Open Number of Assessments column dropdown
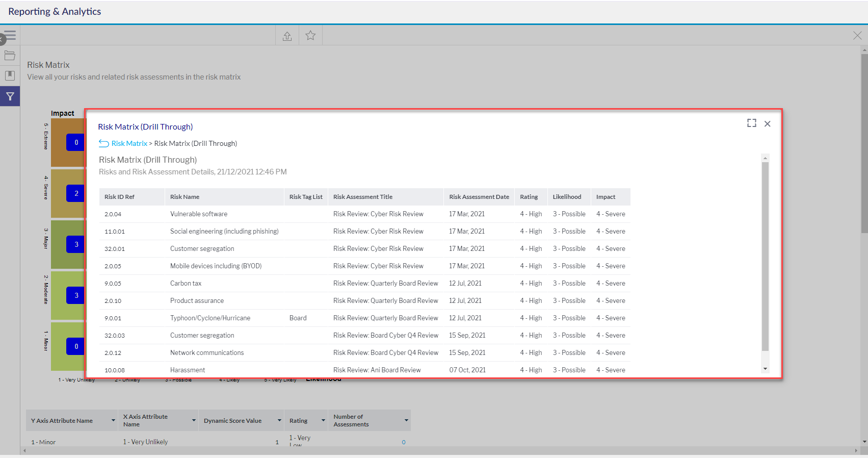The width and height of the screenshot is (868, 458). (406, 421)
